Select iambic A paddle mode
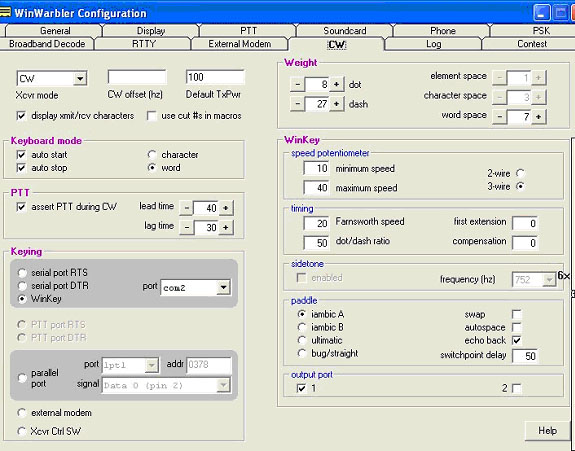 tap(302, 314)
